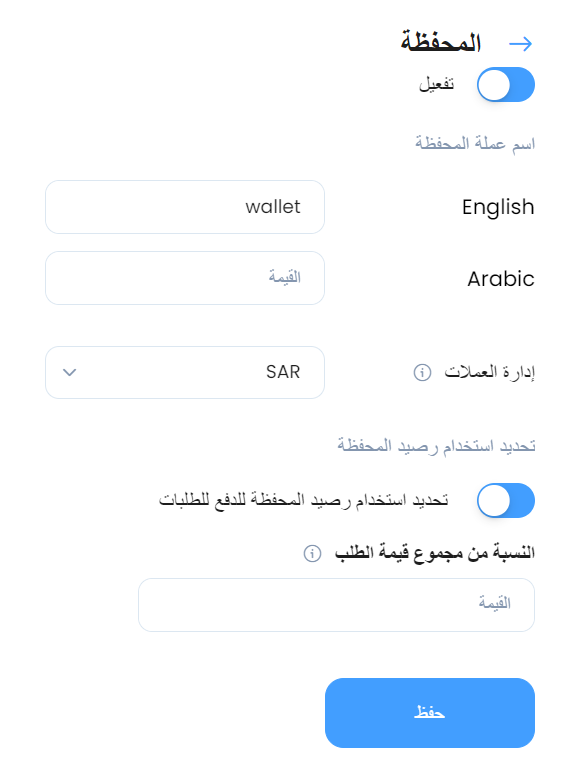Open the SAR currency dropdown
The width and height of the screenshot is (572, 762).
(185, 373)
